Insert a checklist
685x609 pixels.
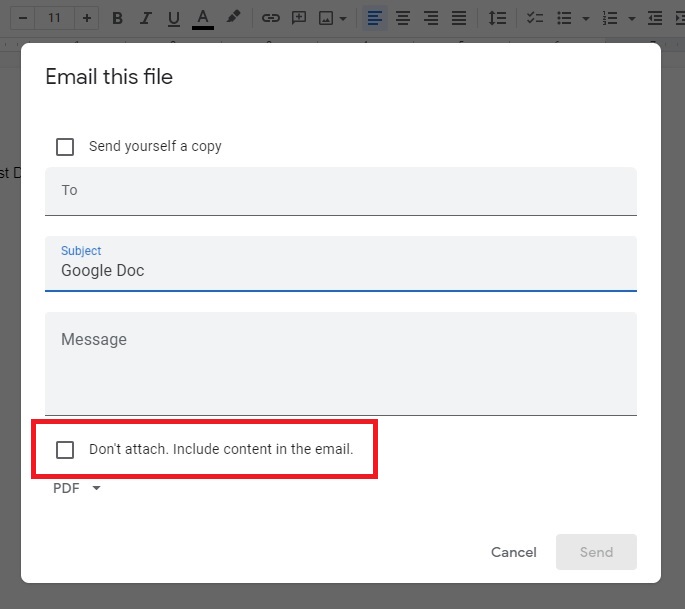[x=535, y=18]
